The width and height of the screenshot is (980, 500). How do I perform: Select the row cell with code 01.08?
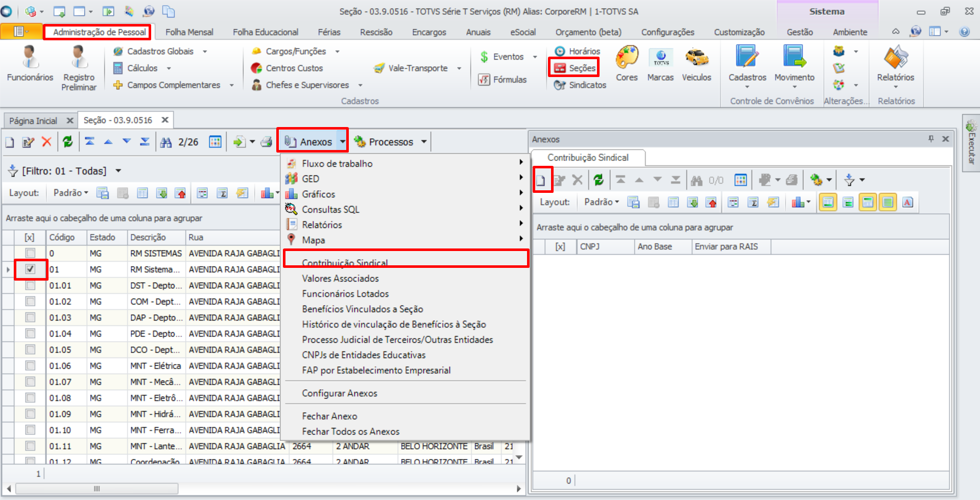[66, 398]
